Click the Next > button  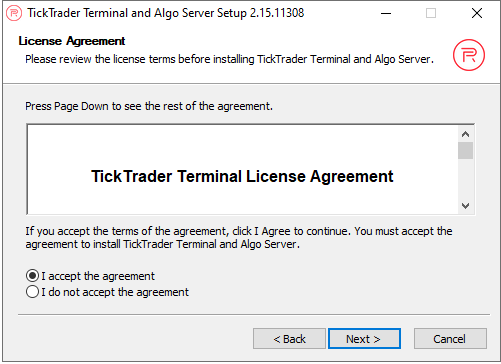pos(364,339)
